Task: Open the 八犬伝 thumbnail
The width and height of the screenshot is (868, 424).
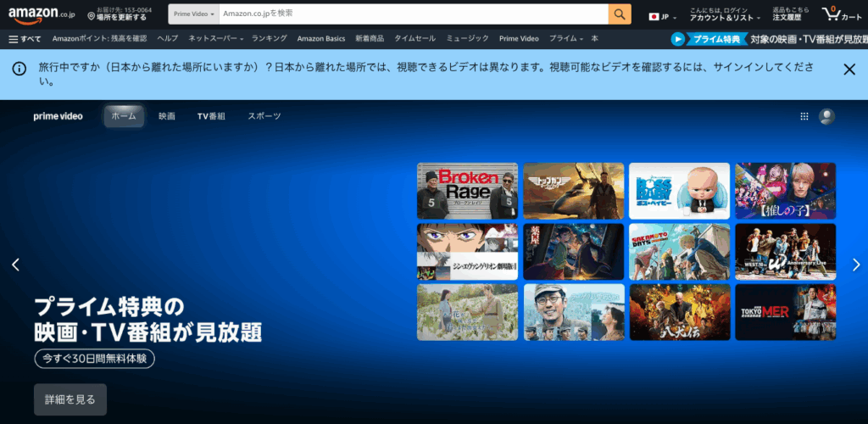Action: [679, 312]
